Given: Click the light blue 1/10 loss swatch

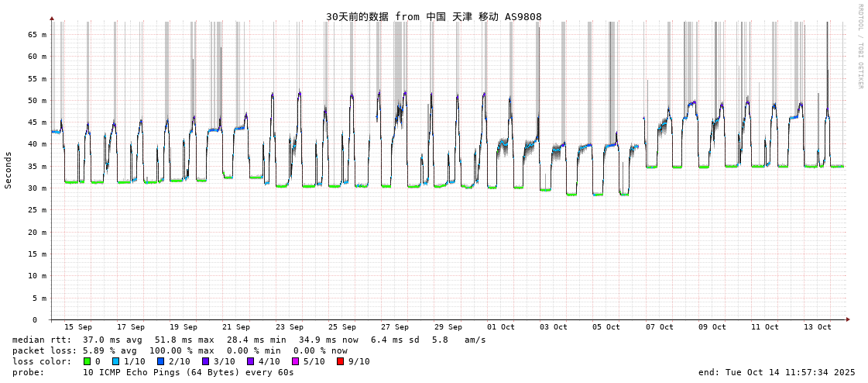Looking at the screenshot, I should [115, 361].
